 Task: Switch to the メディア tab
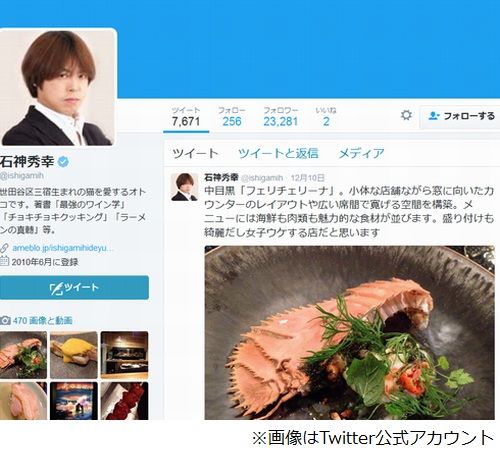[361, 154]
